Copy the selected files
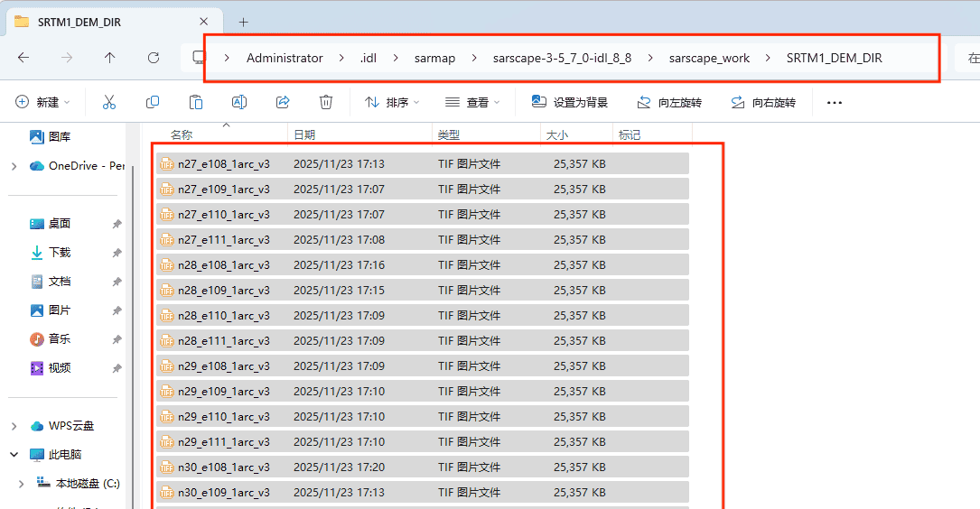The width and height of the screenshot is (980, 509). pyautogui.click(x=153, y=102)
